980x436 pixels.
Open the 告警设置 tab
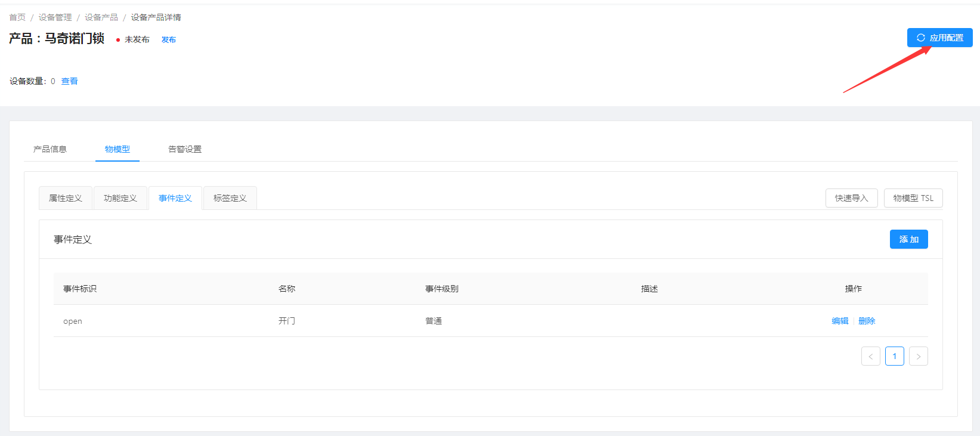point(185,149)
